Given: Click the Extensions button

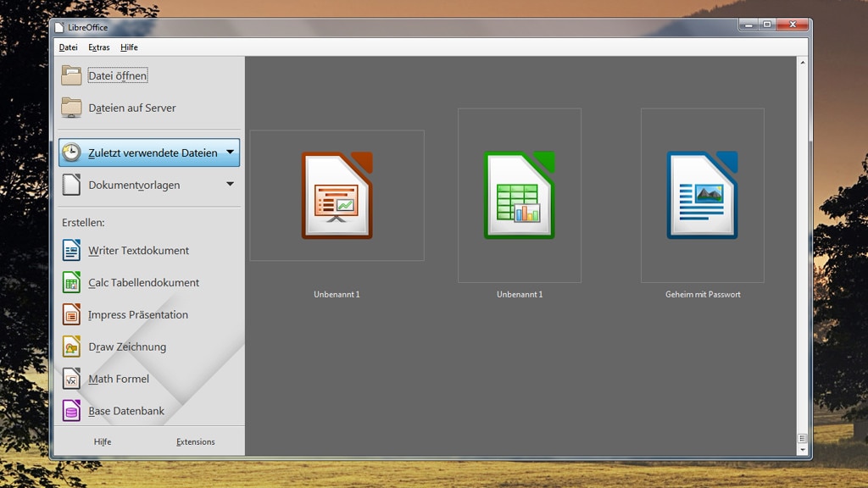Looking at the screenshot, I should (196, 441).
